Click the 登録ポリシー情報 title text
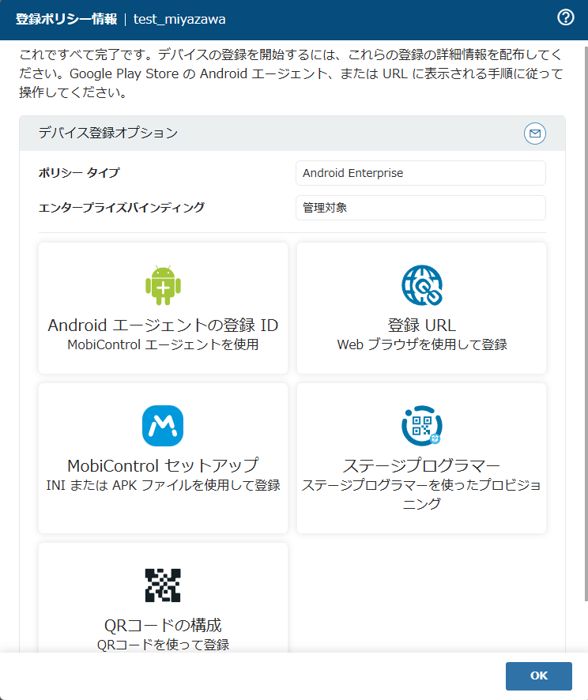Viewport: 588px width, 700px height. pos(66,19)
